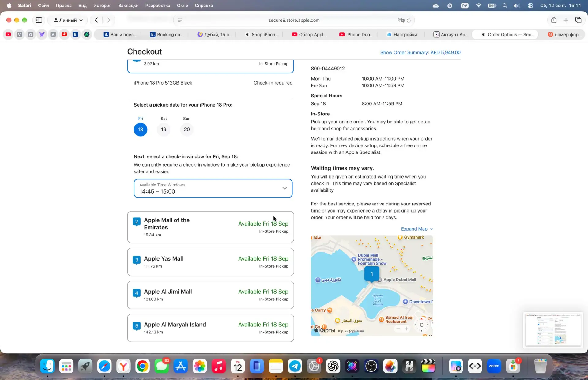588x380 pixels.
Task: Open Spotlight search in menu bar
Action: (x=505, y=6)
